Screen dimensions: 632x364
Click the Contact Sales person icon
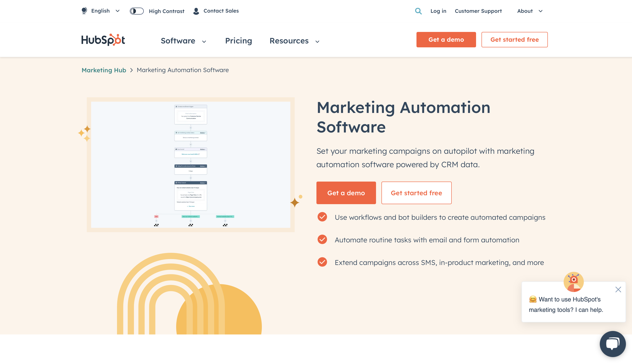[196, 11]
